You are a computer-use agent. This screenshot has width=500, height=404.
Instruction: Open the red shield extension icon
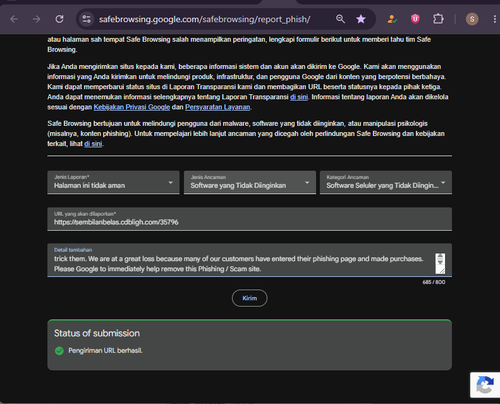(415, 19)
